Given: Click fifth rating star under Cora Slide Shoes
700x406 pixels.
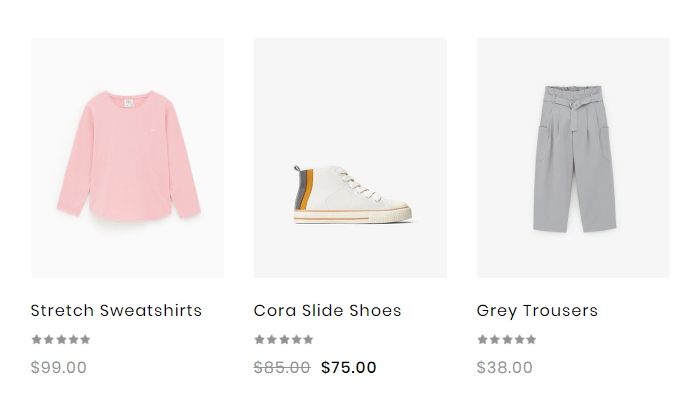Looking at the screenshot, I should pyautogui.click(x=308, y=340).
